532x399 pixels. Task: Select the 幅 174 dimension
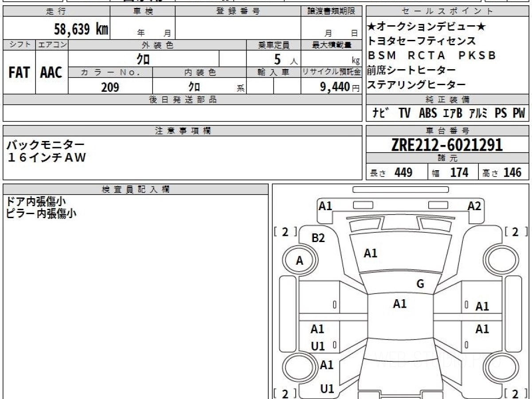pyautogui.click(x=450, y=173)
